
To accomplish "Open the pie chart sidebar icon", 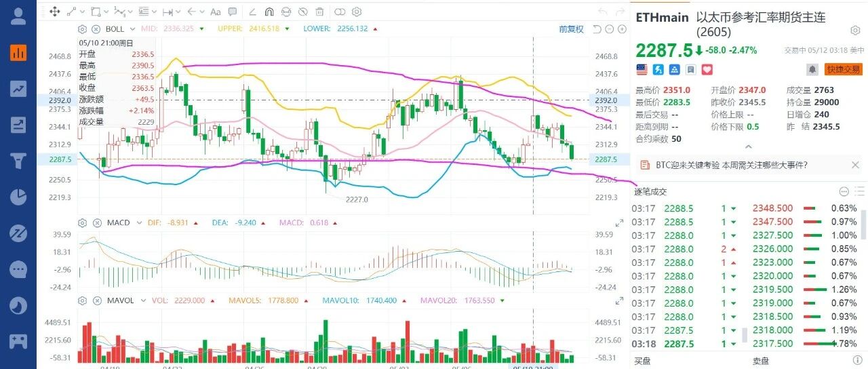I will [x=18, y=196].
